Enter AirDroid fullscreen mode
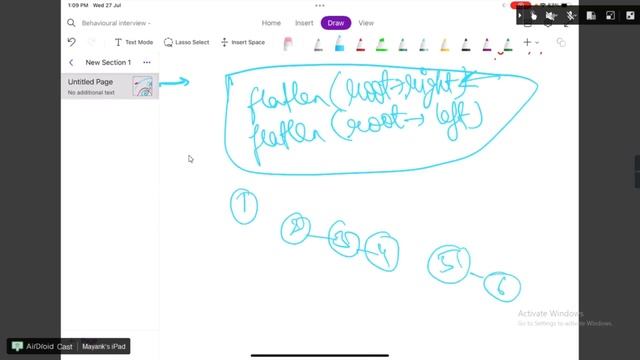 click(630, 16)
